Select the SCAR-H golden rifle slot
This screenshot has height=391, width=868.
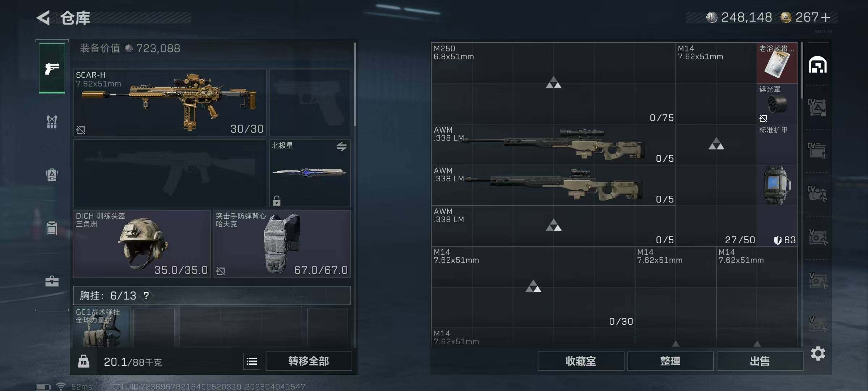(x=170, y=102)
